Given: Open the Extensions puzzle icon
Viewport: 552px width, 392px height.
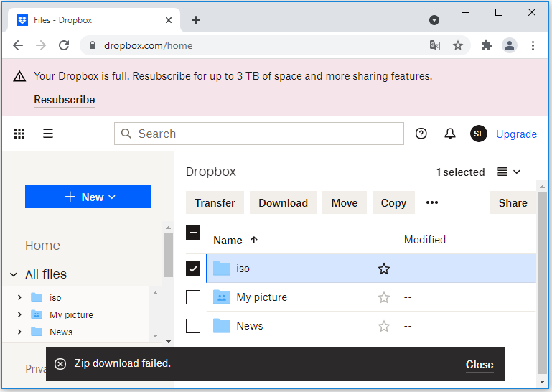Looking at the screenshot, I should 487,45.
